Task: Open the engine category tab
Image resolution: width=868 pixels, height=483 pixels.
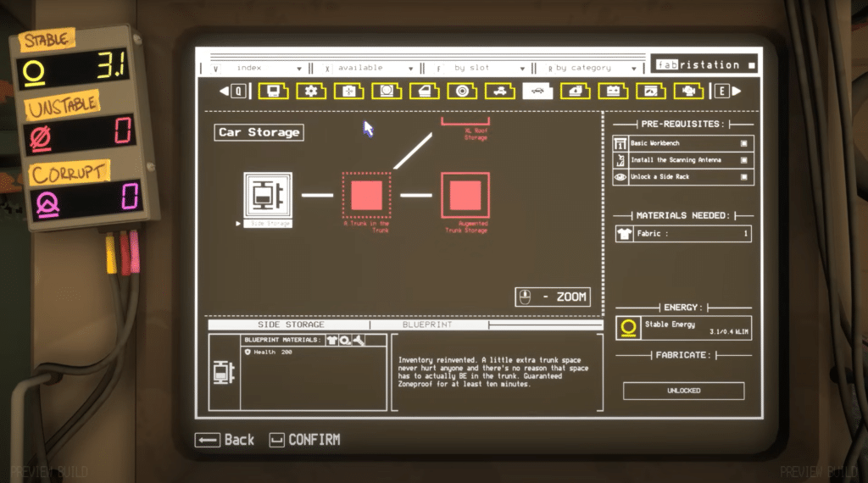Action: (688, 91)
